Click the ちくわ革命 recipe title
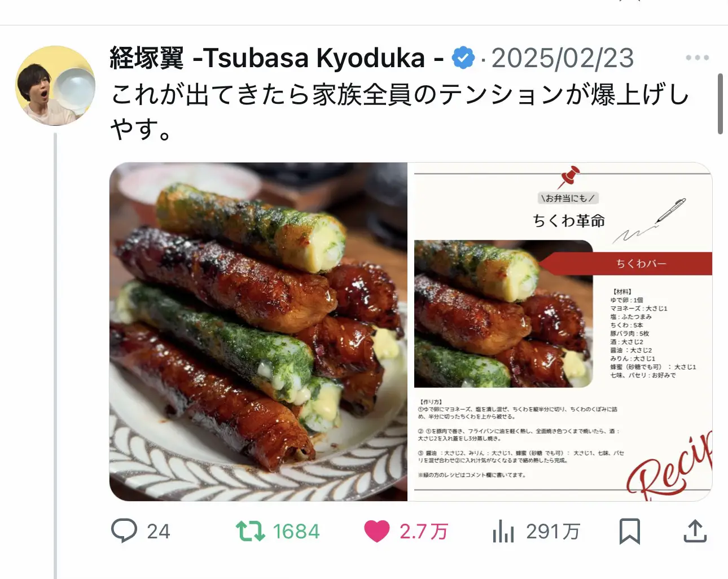The height and width of the screenshot is (579, 728). [568, 220]
